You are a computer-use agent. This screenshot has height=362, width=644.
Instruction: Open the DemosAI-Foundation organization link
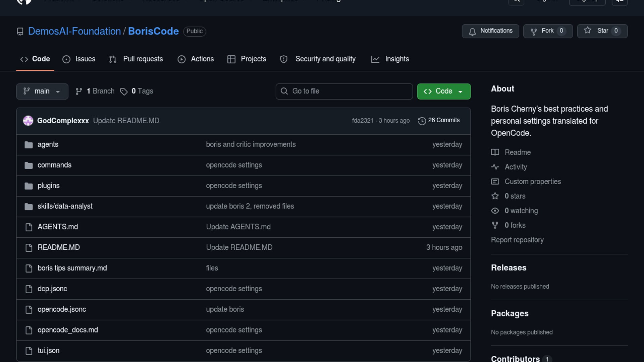point(74,31)
